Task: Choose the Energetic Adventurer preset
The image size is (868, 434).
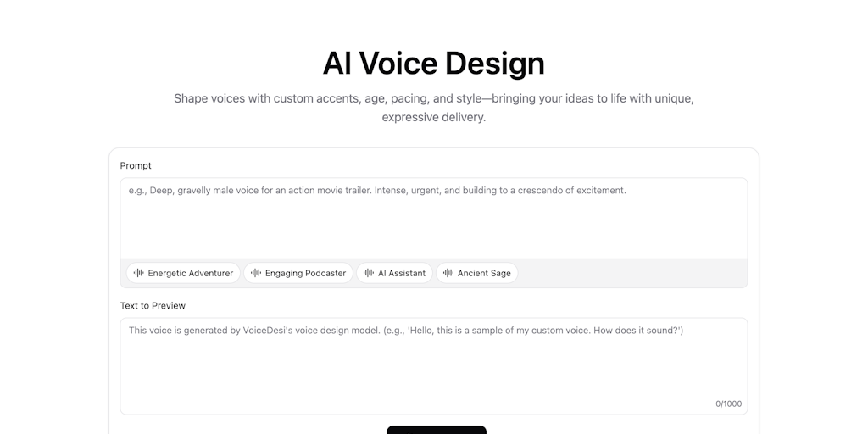Action: tap(183, 273)
